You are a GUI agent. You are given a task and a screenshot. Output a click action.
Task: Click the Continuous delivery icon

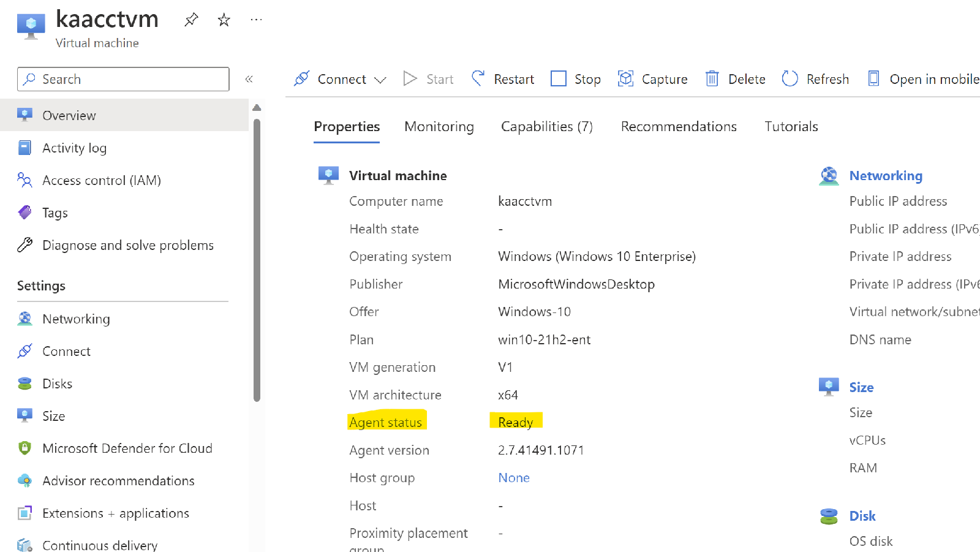[x=24, y=545]
